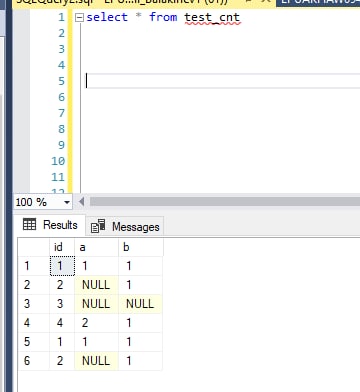Select the 'a' column header
Image resolution: width=360 pixels, height=392 pixels.
pyautogui.click(x=96, y=247)
